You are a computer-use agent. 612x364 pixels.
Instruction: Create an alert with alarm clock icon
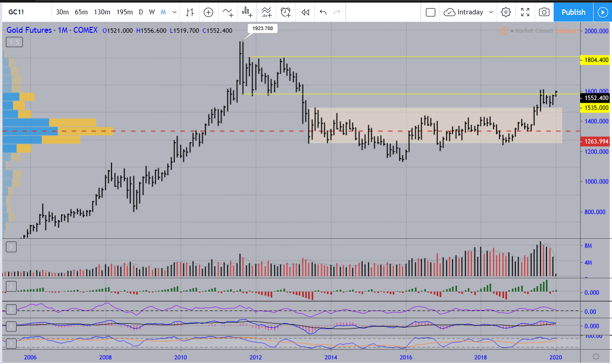coord(286,12)
